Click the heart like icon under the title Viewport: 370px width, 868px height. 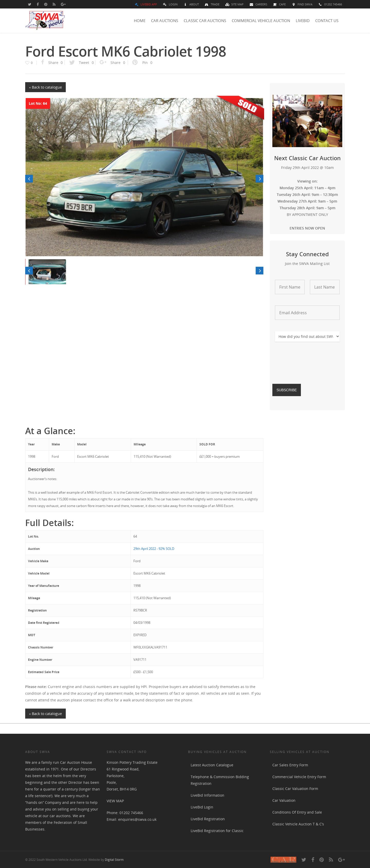pyautogui.click(x=27, y=63)
